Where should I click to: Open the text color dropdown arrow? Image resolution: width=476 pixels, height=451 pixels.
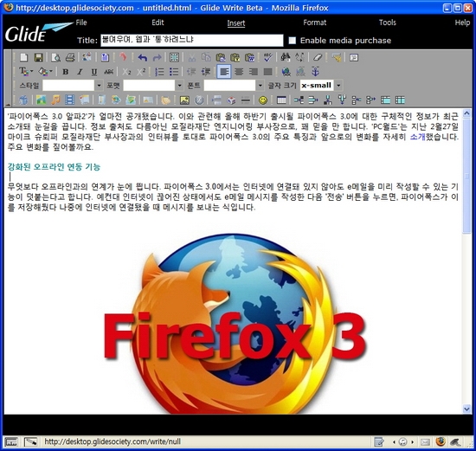pos(31,72)
